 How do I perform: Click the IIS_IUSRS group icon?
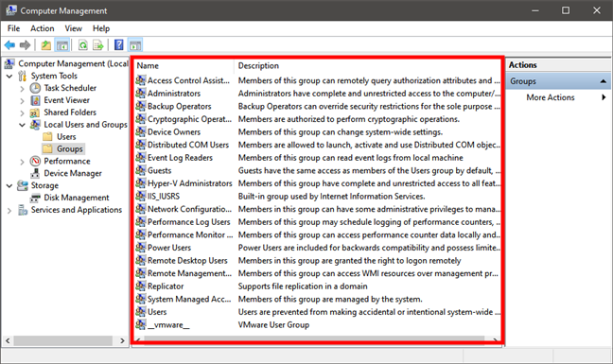pos(140,196)
